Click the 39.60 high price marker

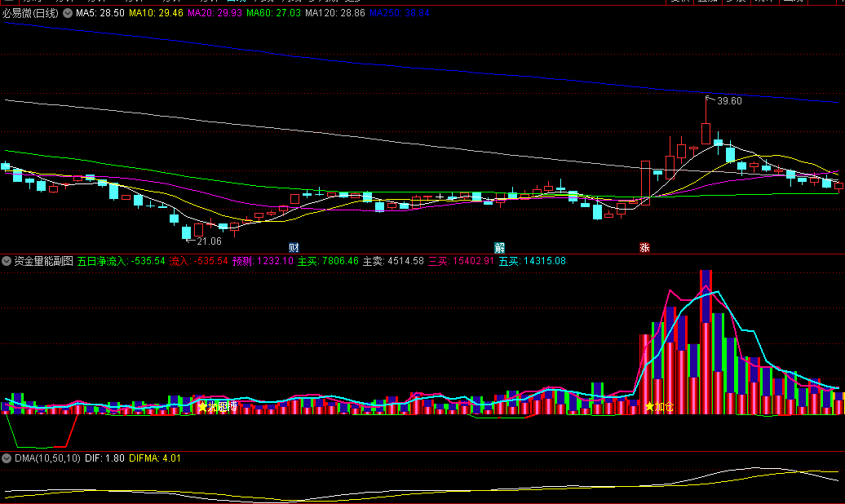pyautogui.click(x=729, y=101)
